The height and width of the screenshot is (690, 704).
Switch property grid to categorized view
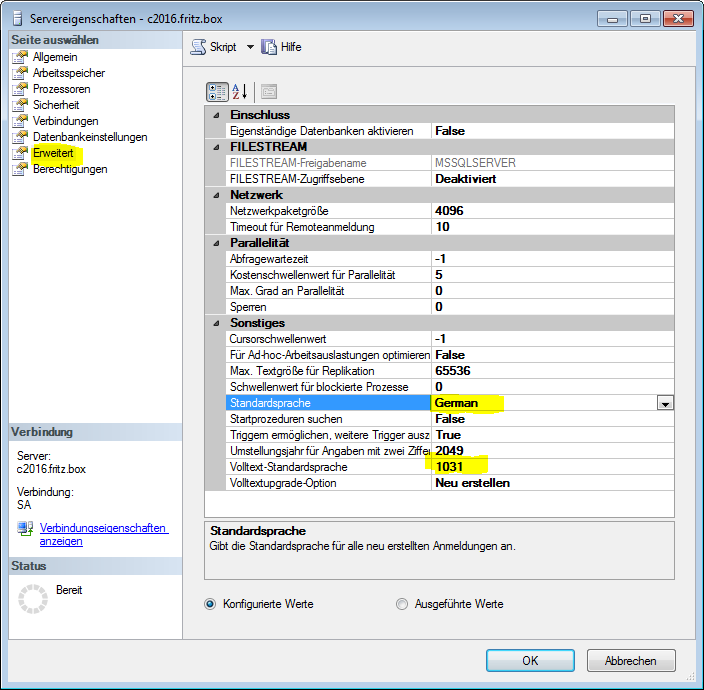coord(217,92)
